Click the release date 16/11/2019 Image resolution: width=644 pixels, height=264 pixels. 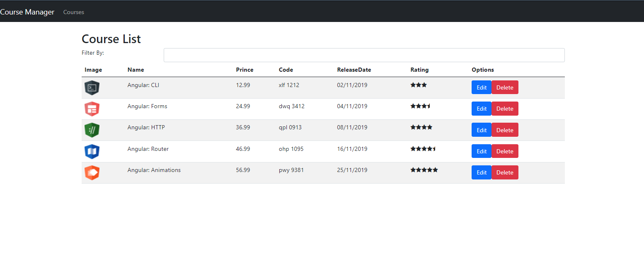[352, 149]
